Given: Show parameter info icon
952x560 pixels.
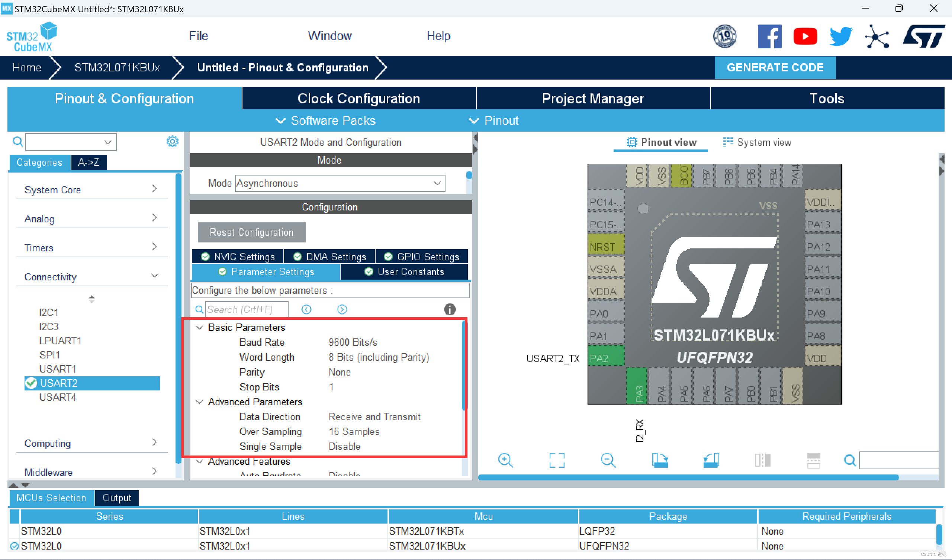Looking at the screenshot, I should (450, 309).
